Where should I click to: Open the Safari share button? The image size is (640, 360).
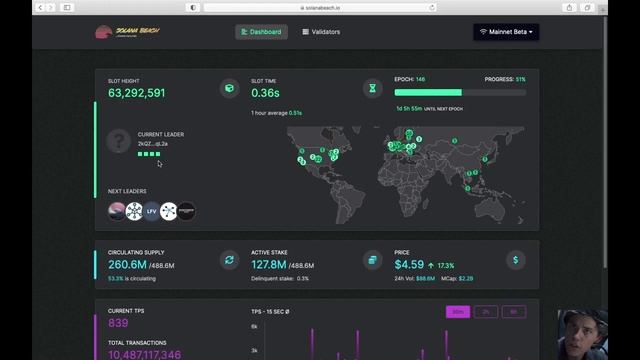point(569,7)
